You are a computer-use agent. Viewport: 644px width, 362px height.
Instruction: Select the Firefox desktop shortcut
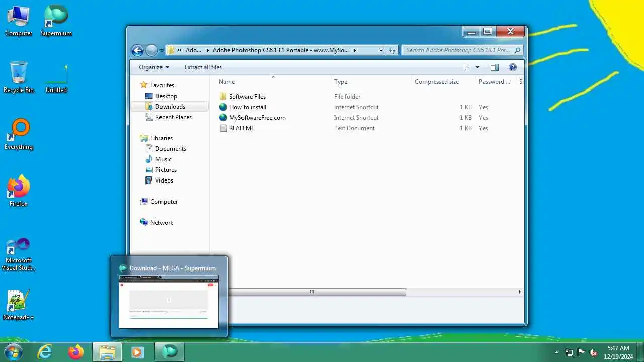click(x=19, y=191)
